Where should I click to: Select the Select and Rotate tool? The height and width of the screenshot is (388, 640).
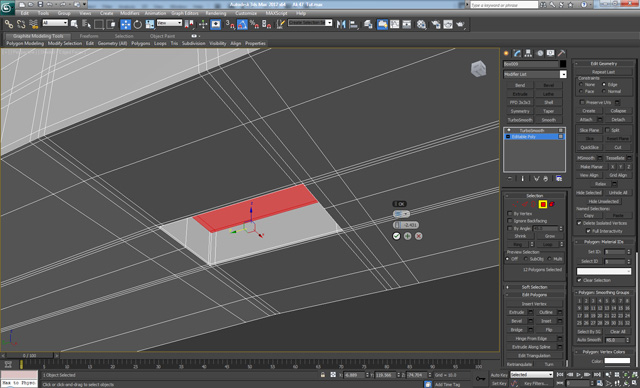[138, 24]
